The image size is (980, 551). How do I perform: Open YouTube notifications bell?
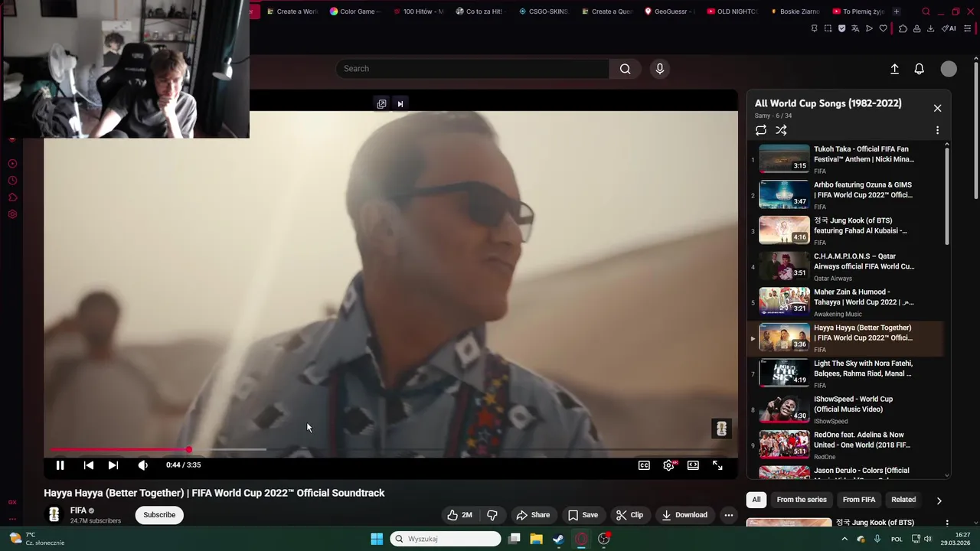click(x=920, y=69)
